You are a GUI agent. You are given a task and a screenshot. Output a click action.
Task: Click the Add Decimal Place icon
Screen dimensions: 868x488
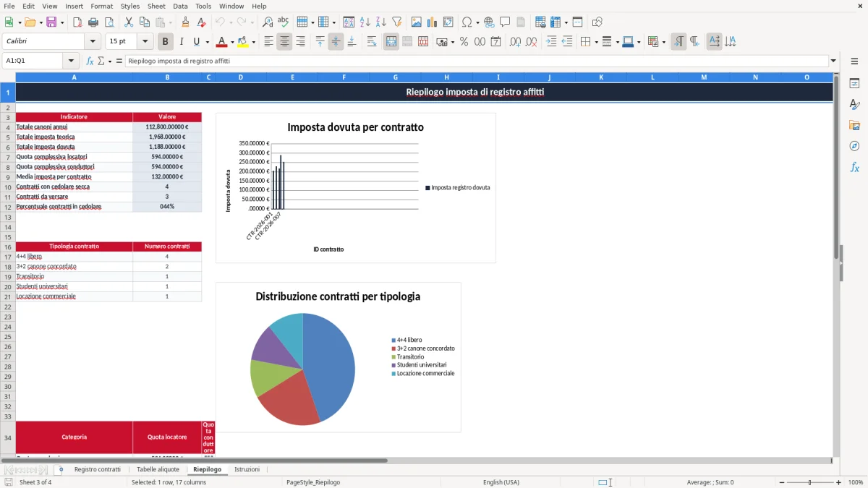pyautogui.click(x=515, y=42)
